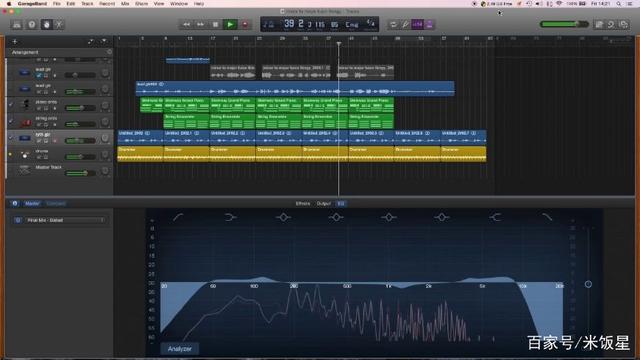Switch to the Effects tab
The height and width of the screenshot is (360, 640).
[303, 203]
